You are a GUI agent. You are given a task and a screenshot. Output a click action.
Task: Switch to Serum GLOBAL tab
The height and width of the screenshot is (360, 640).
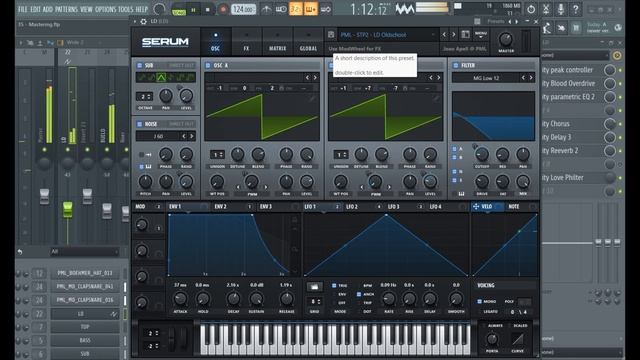click(308, 42)
